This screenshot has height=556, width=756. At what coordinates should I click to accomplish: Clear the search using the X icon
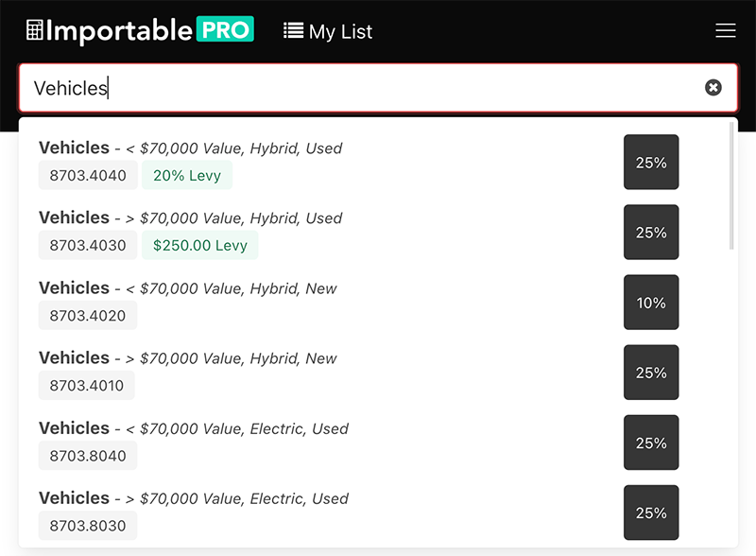point(713,87)
